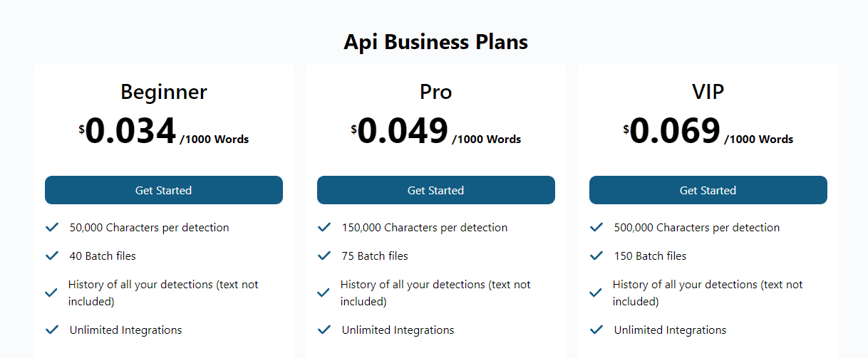The height and width of the screenshot is (358, 868).
Task: Click Get Started under VIP plan
Action: point(708,190)
